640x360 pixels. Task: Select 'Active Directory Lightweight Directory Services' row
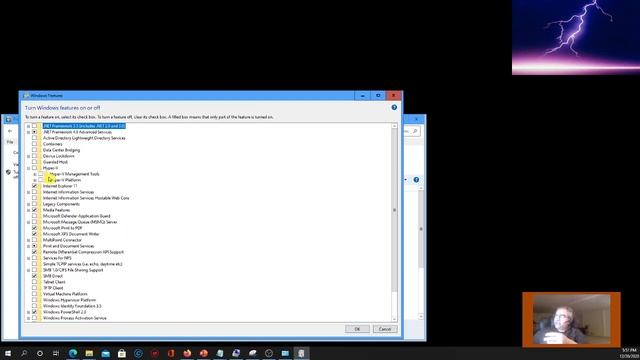point(84,138)
